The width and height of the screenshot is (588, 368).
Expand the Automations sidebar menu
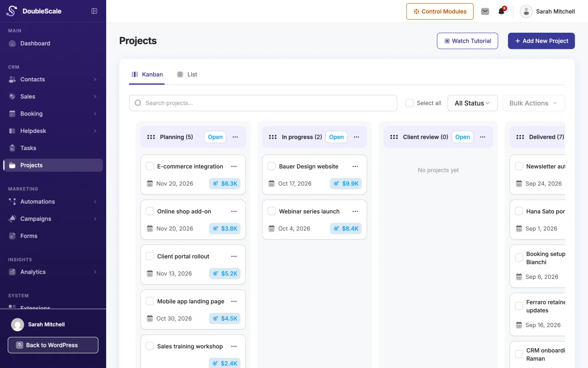53,202
